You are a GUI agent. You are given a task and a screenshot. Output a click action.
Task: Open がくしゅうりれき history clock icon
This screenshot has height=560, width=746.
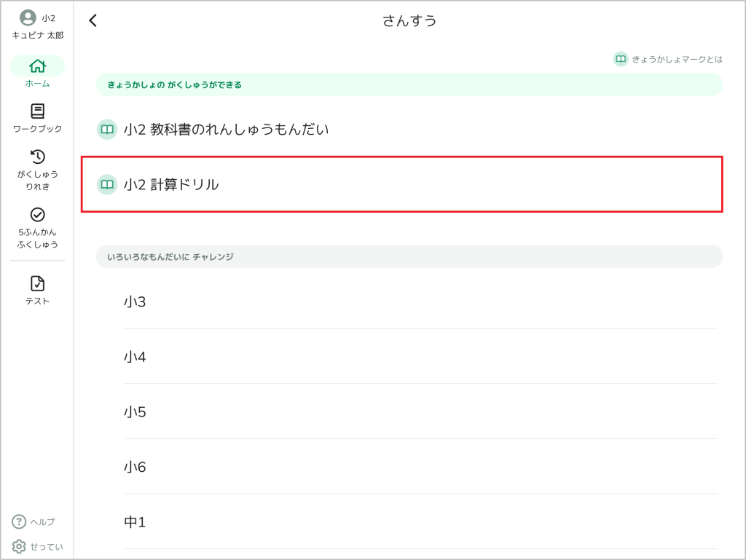pyautogui.click(x=38, y=157)
